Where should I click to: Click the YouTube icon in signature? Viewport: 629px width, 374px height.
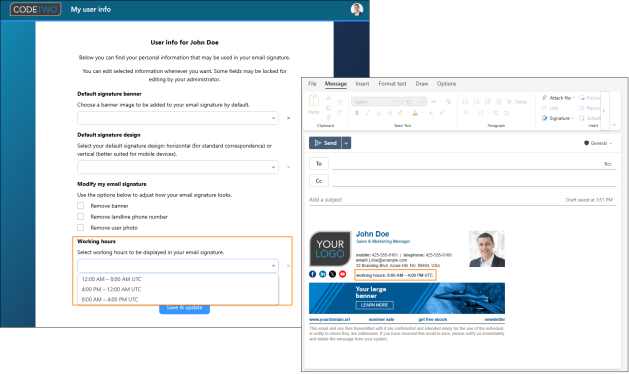[x=343, y=274]
